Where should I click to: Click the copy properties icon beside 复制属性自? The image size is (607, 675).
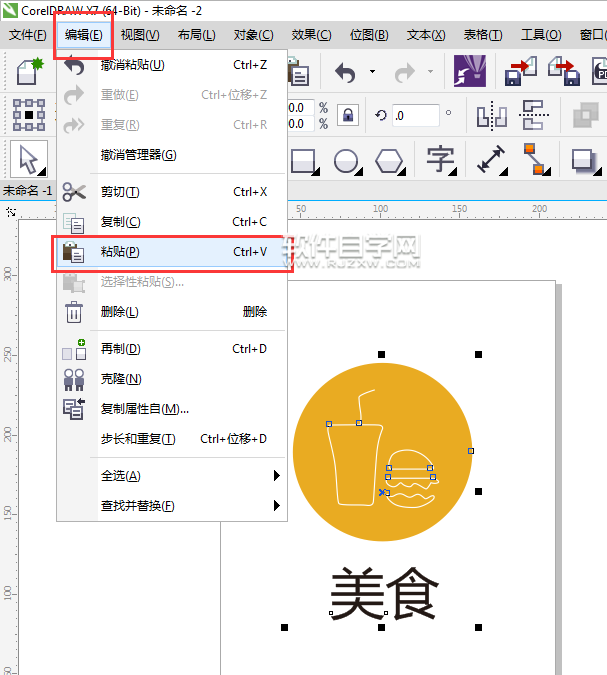[x=74, y=409]
